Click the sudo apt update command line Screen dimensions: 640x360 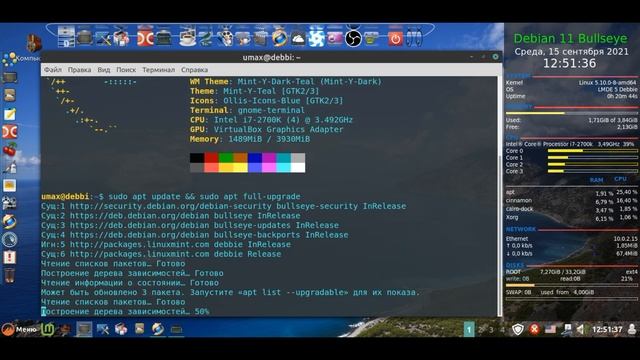(x=204, y=197)
